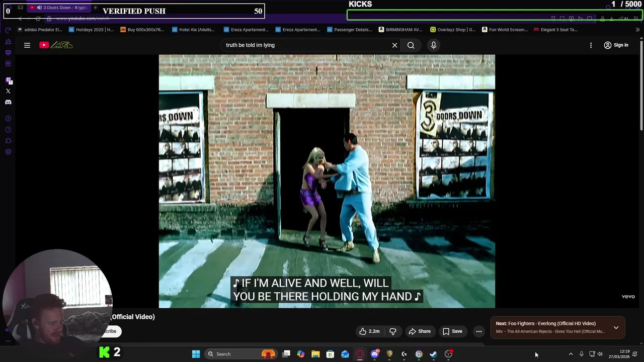This screenshot has height=362, width=644.
Task: Share the video
Action: pyautogui.click(x=420, y=331)
